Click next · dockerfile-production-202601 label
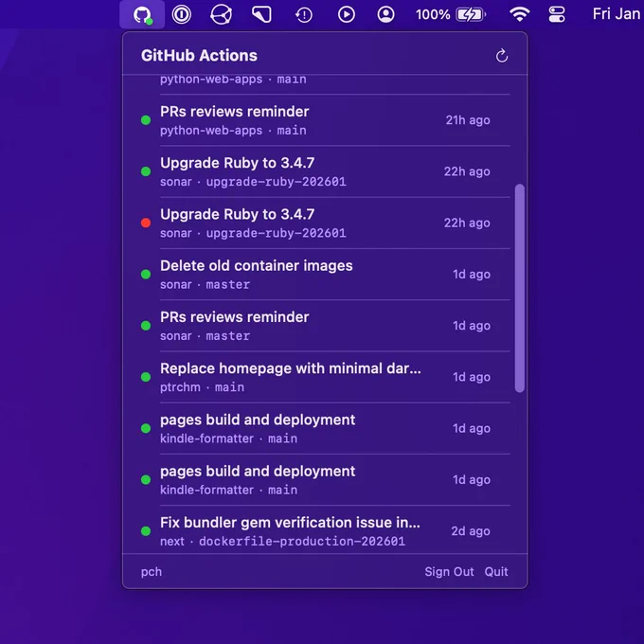 [282, 542]
